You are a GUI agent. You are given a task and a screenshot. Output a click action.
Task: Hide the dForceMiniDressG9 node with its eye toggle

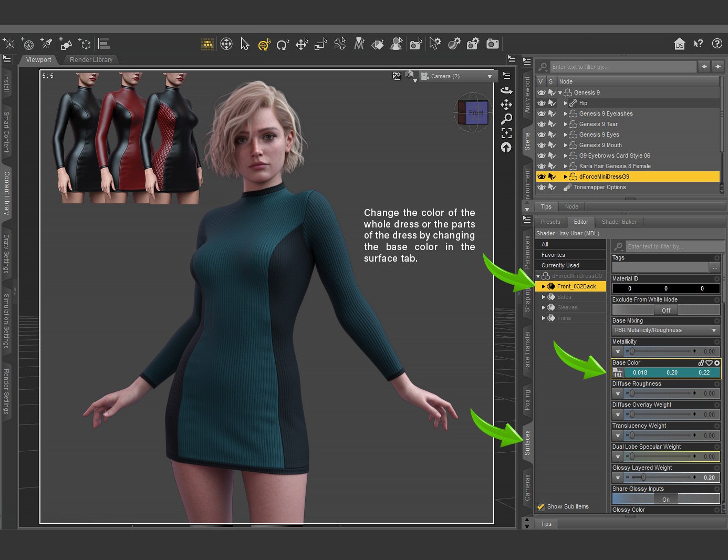click(x=542, y=177)
